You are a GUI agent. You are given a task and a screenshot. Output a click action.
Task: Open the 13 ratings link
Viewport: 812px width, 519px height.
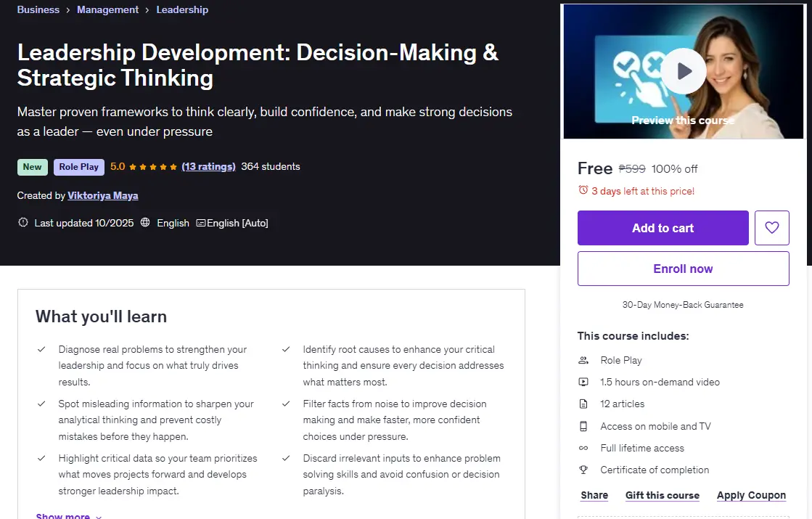click(209, 166)
